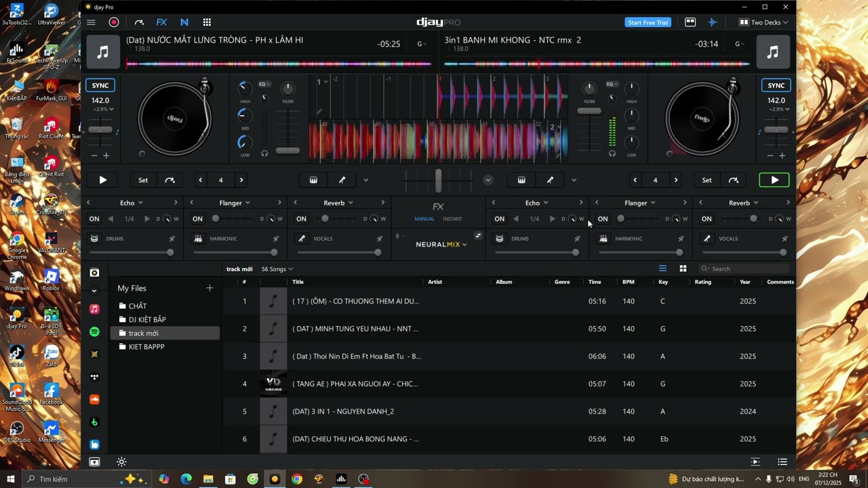Turn ON right deck Reverb effect
868x488 pixels.
click(x=707, y=219)
